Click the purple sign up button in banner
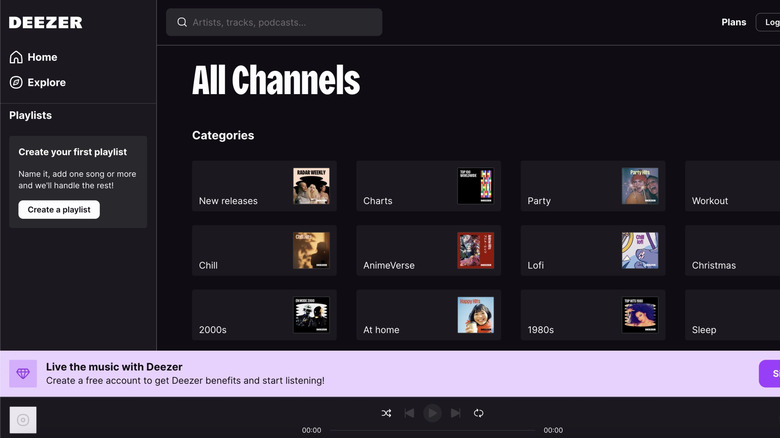The width and height of the screenshot is (780, 438). [x=770, y=374]
